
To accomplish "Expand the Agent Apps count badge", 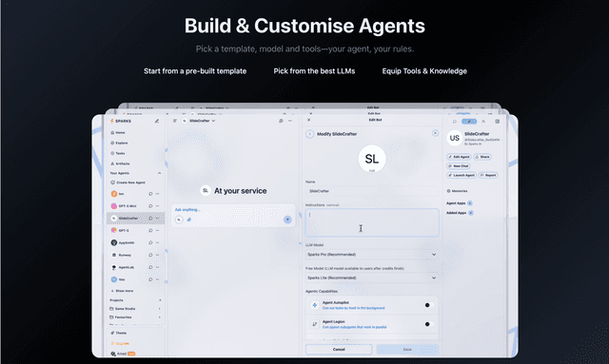I will (470, 203).
